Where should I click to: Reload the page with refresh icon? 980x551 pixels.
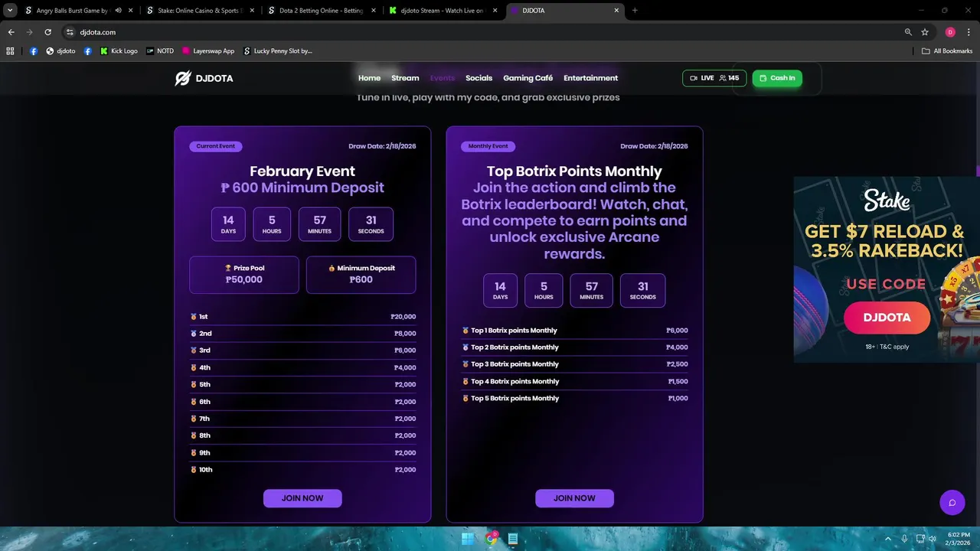[47, 32]
